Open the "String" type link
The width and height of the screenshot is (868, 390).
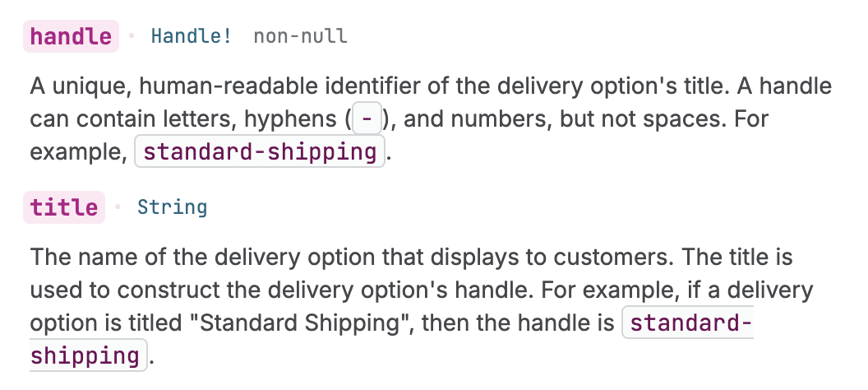coord(172,207)
